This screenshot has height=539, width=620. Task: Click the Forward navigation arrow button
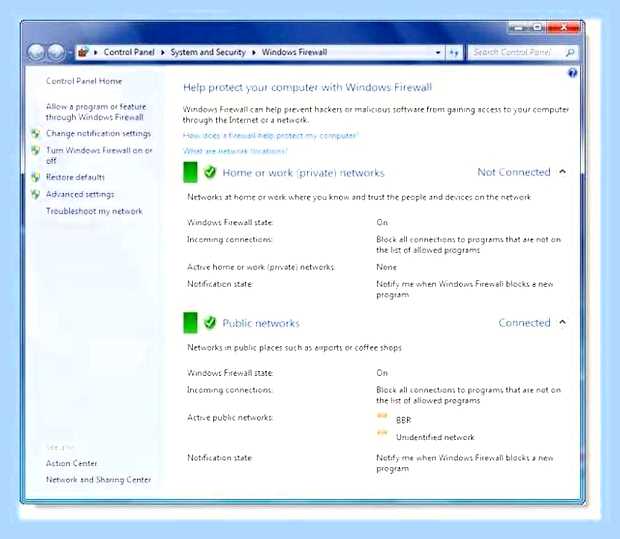[x=56, y=52]
